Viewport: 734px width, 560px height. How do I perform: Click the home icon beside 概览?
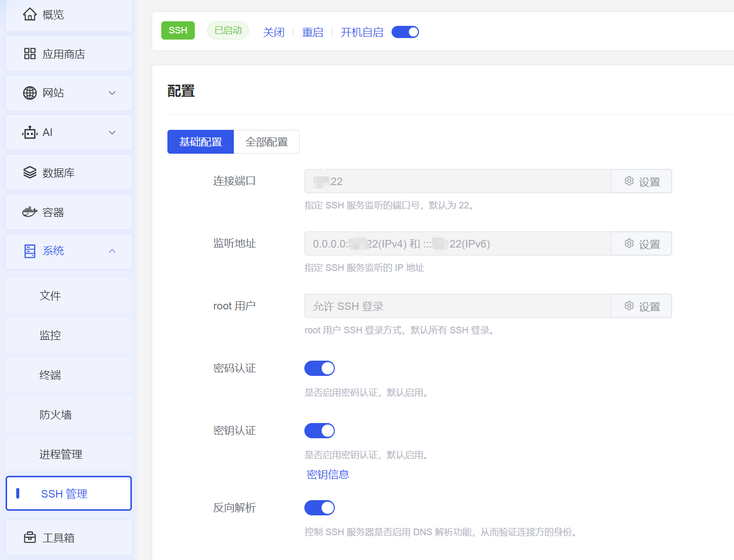pos(30,14)
